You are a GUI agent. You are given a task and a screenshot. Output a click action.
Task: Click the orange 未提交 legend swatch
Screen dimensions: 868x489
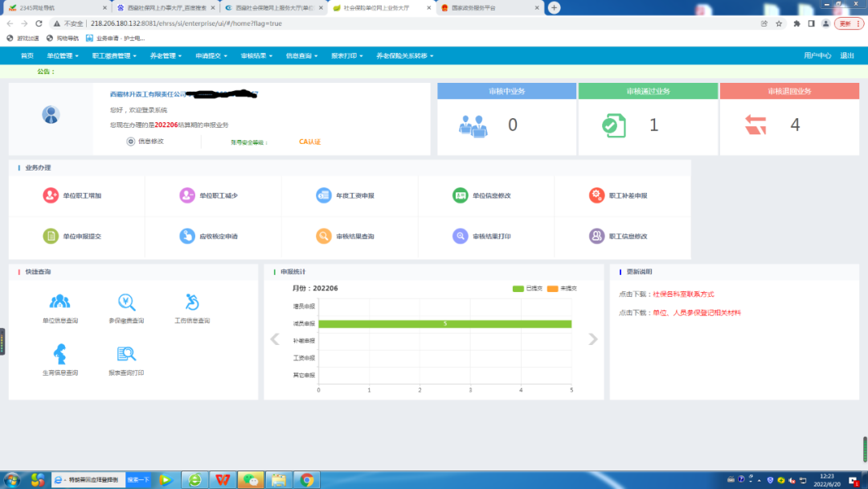click(552, 289)
